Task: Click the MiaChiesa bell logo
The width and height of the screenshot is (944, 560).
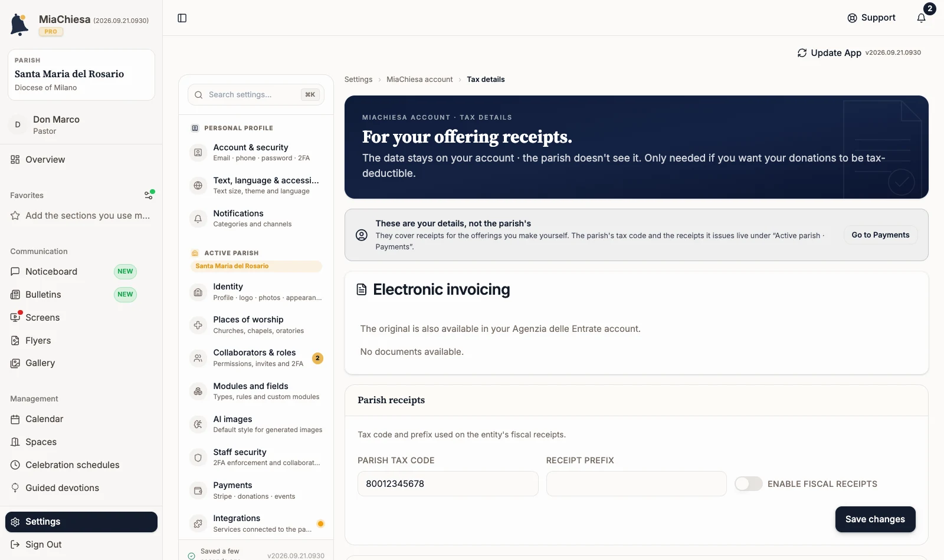Action: (x=19, y=25)
